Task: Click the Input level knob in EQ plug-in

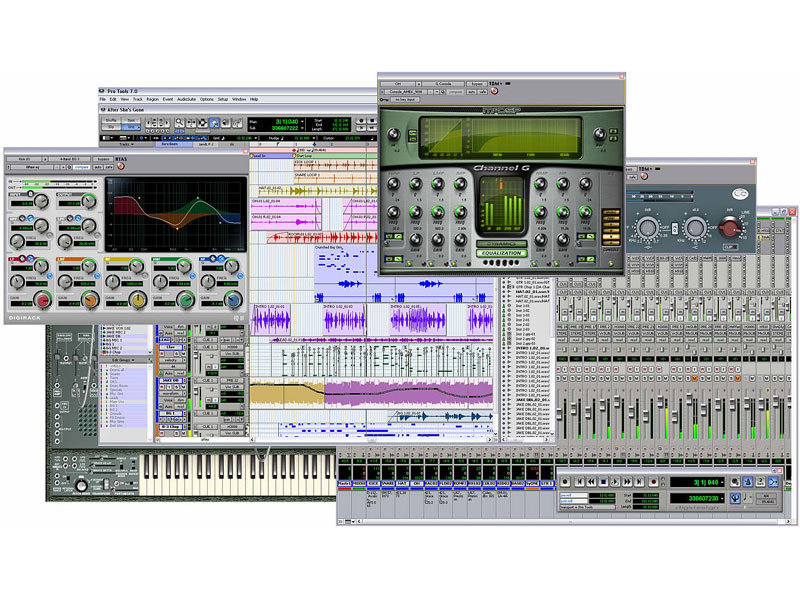Action: point(41,201)
